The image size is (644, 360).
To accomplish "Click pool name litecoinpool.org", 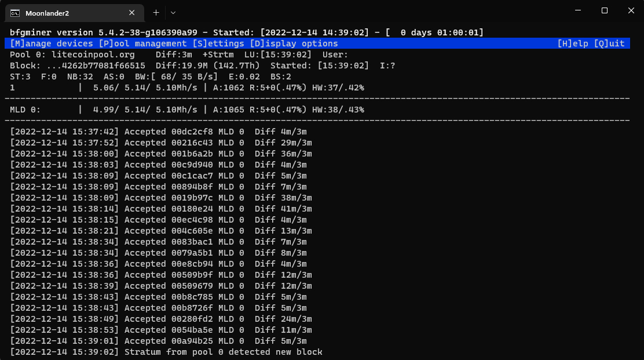I will pyautogui.click(x=93, y=54).
